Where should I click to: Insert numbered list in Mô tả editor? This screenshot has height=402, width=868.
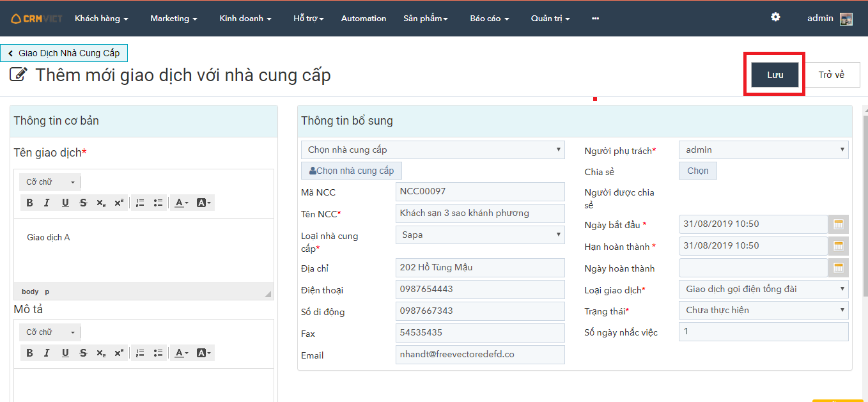pyautogui.click(x=140, y=353)
